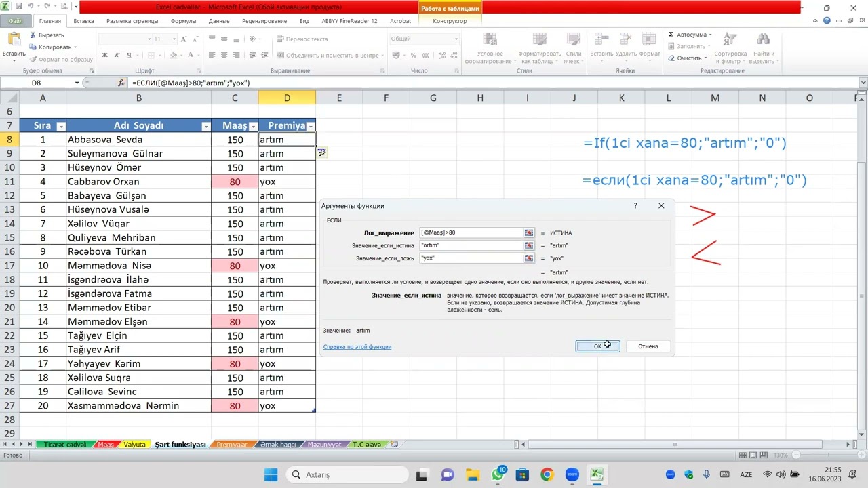
Task: Open the Файл tab
Action: click(x=16, y=21)
